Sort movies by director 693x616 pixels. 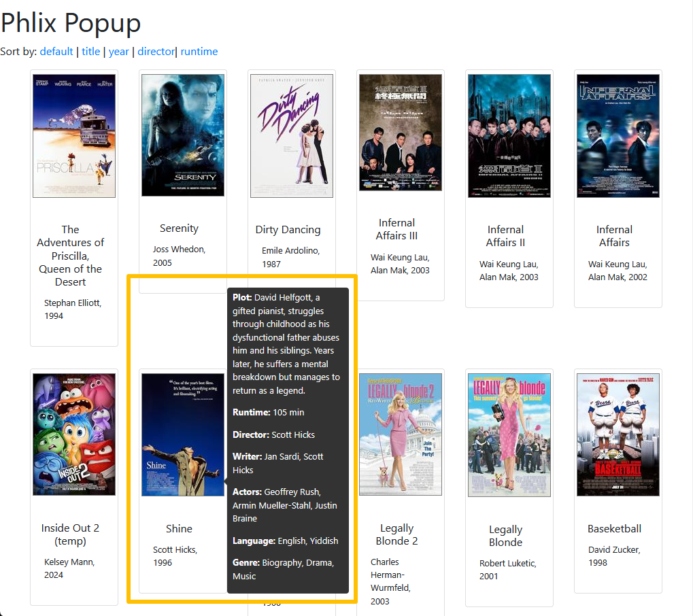(x=156, y=52)
